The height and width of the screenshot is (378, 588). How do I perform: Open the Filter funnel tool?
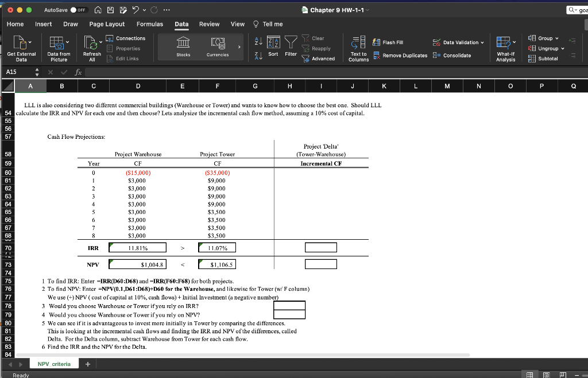[291, 41]
